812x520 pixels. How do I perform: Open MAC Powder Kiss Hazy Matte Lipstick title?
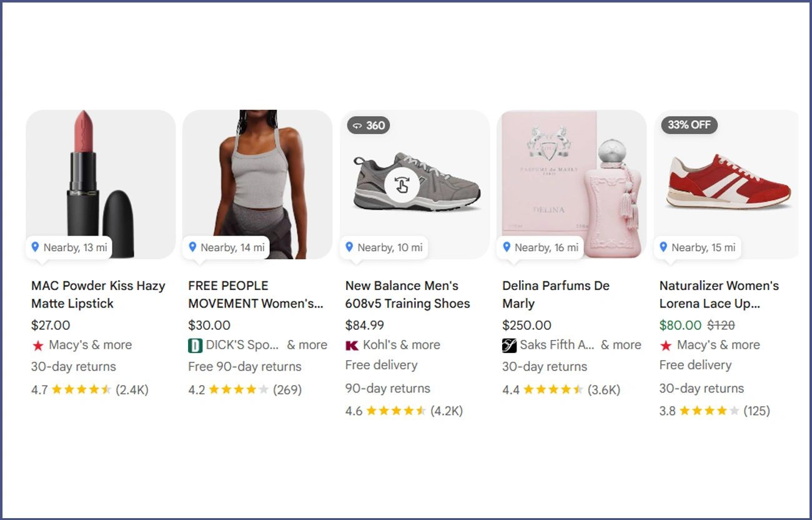(x=98, y=294)
